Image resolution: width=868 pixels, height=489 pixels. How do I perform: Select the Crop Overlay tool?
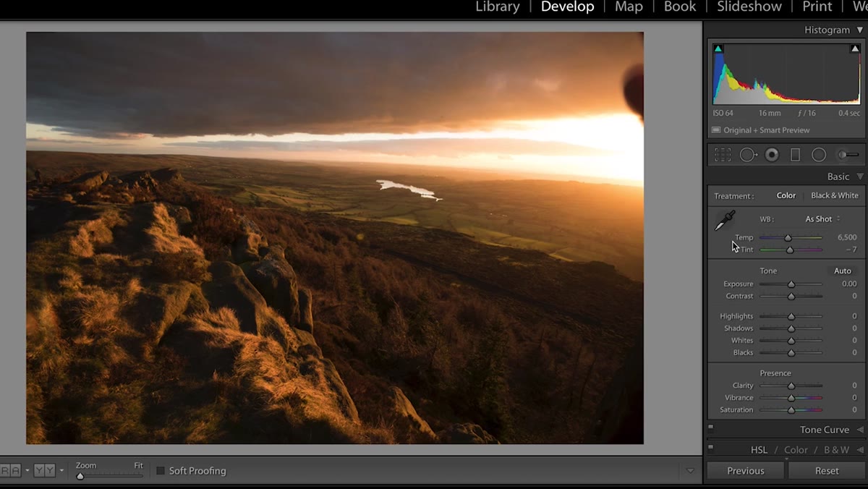click(x=723, y=155)
